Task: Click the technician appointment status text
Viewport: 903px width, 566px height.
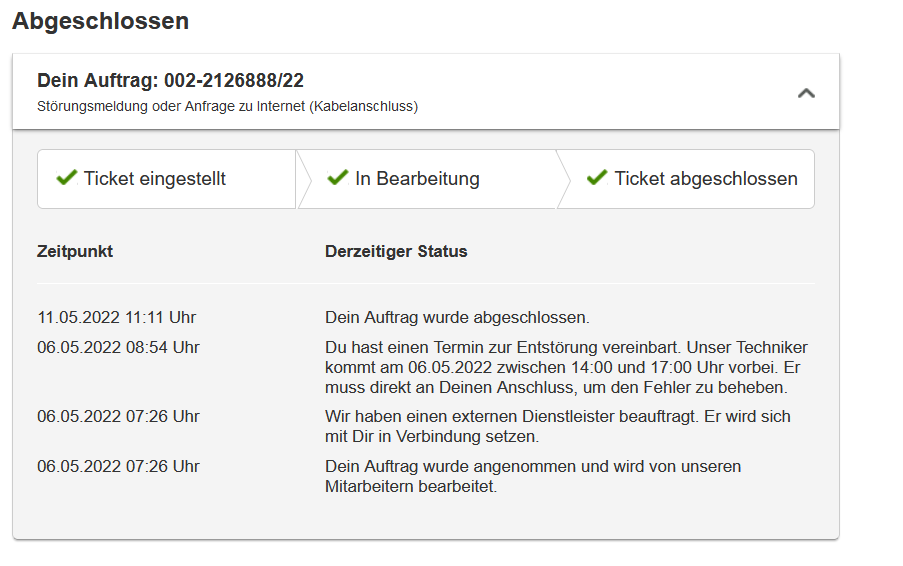Action: tap(566, 367)
